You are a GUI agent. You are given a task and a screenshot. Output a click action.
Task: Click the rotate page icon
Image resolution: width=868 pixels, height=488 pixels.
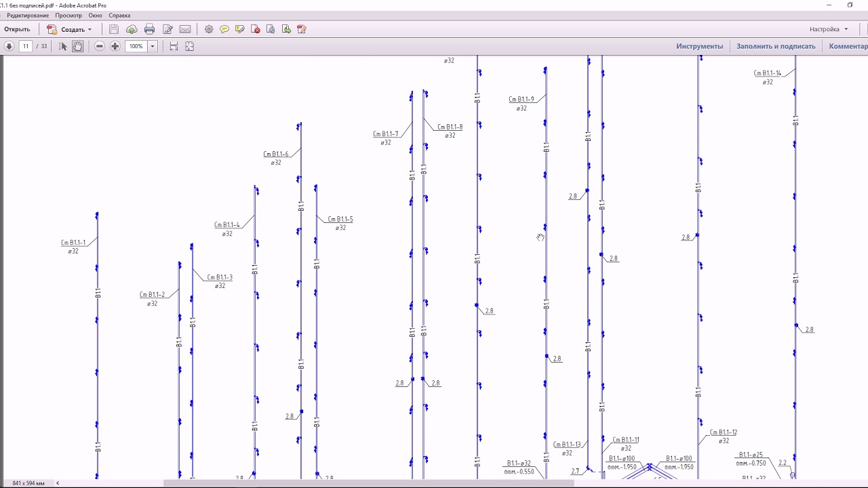pos(271,29)
